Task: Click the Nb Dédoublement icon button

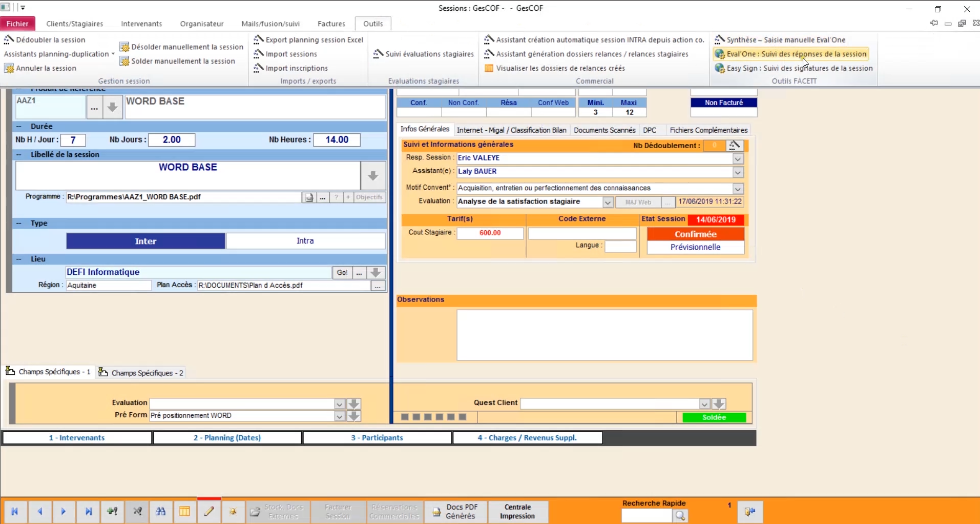Action: click(735, 146)
